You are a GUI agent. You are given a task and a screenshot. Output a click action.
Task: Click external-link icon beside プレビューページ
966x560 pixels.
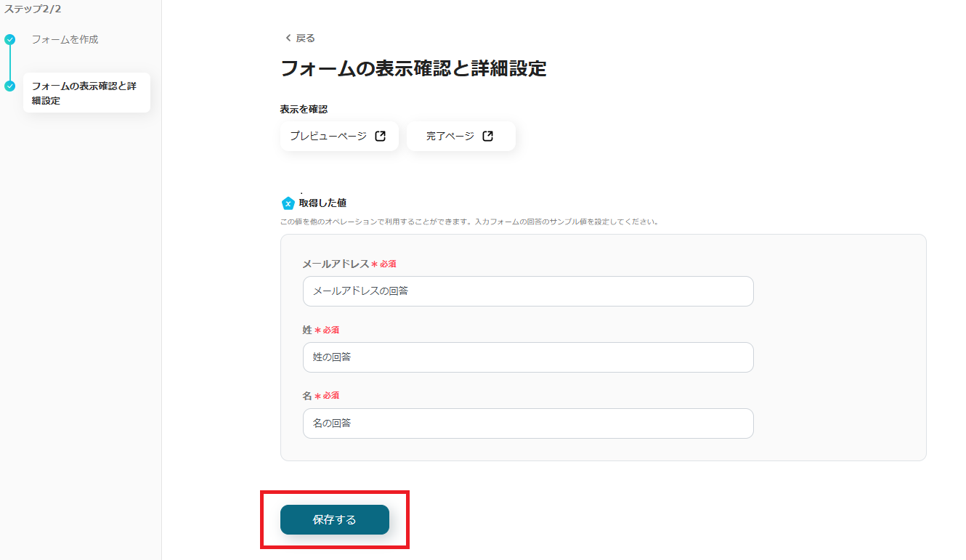[x=380, y=136]
